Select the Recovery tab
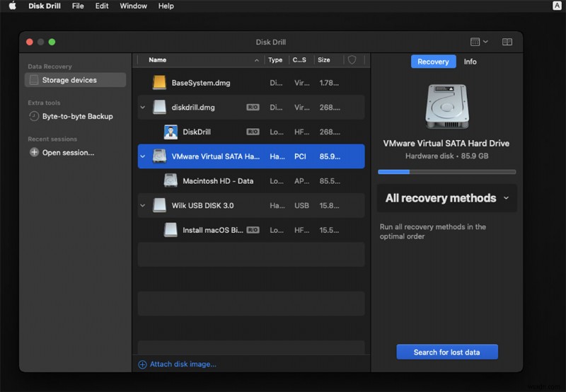 point(433,62)
